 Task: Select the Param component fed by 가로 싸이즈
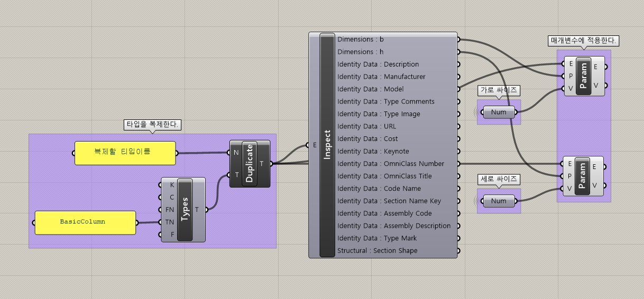(x=584, y=76)
